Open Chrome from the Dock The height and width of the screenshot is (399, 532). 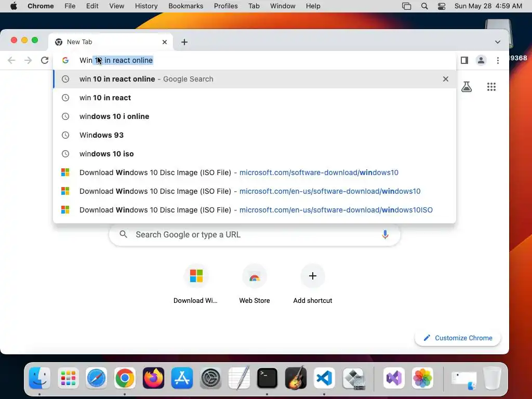125,378
